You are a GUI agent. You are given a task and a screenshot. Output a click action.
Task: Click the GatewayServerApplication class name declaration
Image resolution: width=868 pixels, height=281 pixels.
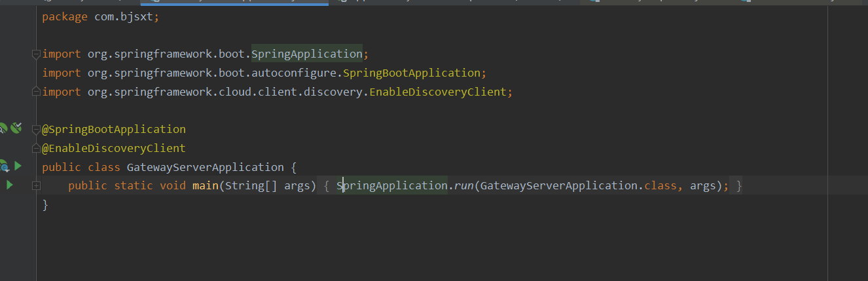(206, 167)
